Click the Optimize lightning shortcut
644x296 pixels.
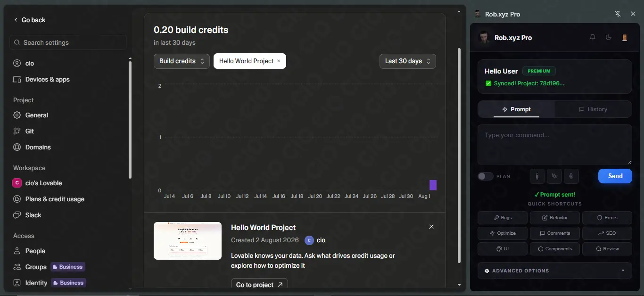click(503, 233)
